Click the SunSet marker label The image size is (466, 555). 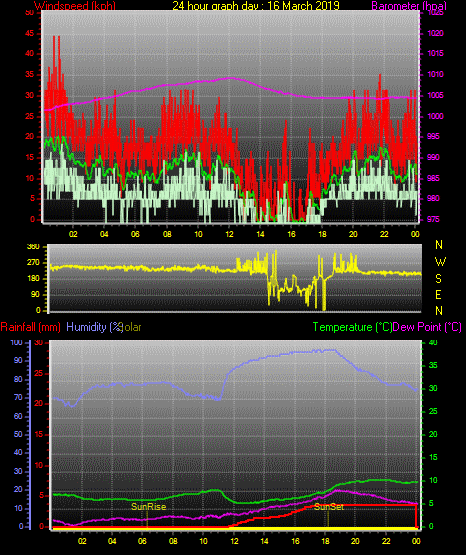pos(329,507)
